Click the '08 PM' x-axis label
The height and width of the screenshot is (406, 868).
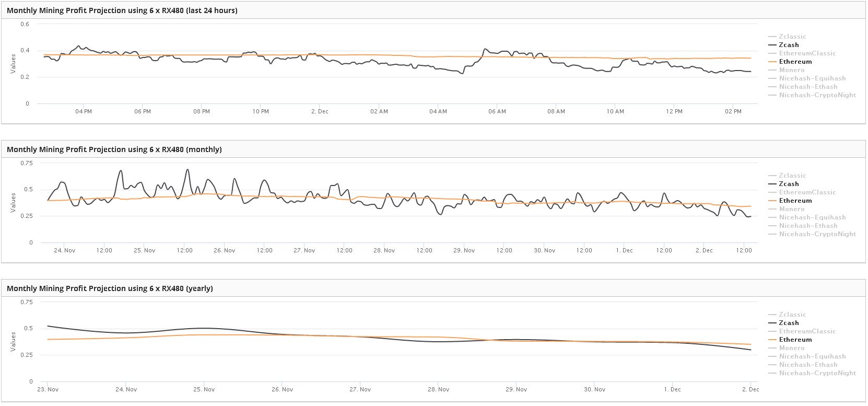pyautogui.click(x=202, y=112)
